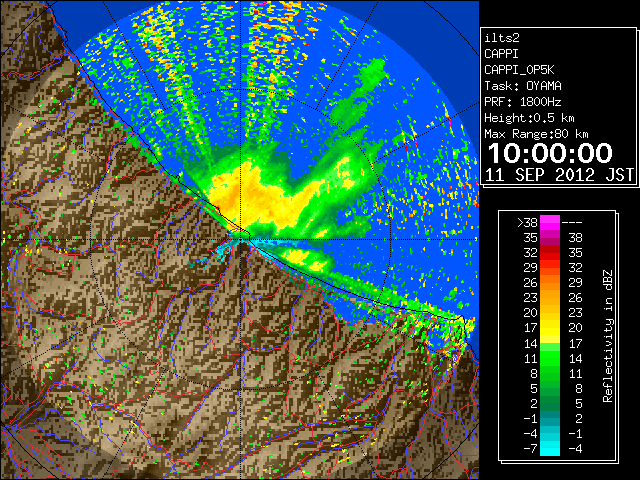Viewport: 640px width, 480px height.
Task: Click the '>38' legend label
Action: coord(527,222)
